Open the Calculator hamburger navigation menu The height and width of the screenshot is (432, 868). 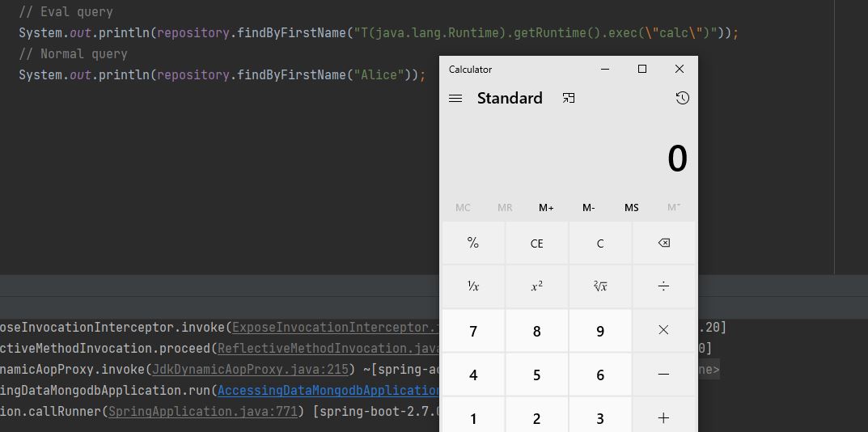click(455, 99)
